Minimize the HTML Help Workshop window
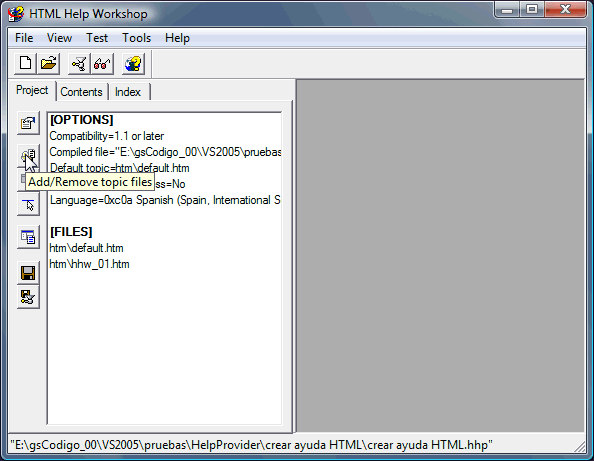Viewport: 594px width, 461px height. (507, 9)
